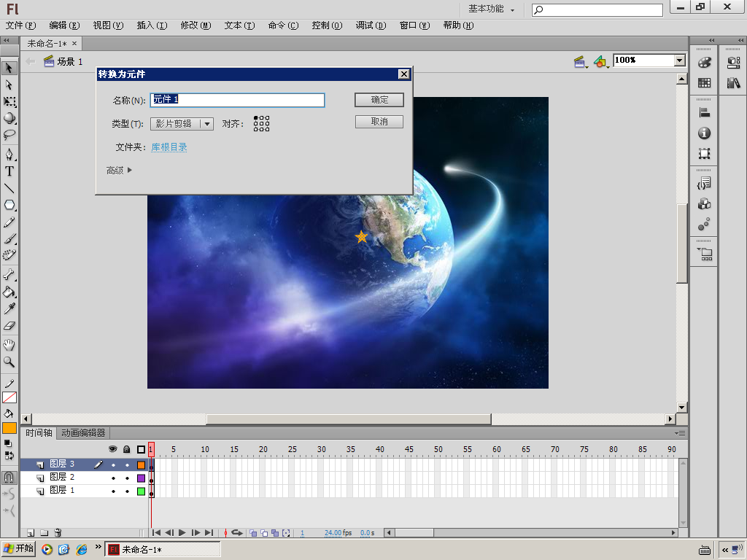747x560 pixels.
Task: Select the Hand tool
Action: click(x=9, y=344)
